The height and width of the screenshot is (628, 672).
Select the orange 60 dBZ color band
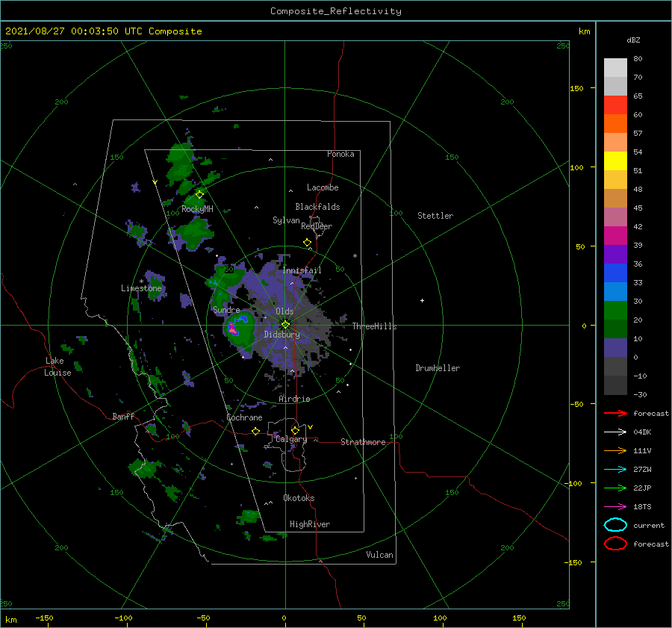(x=615, y=123)
